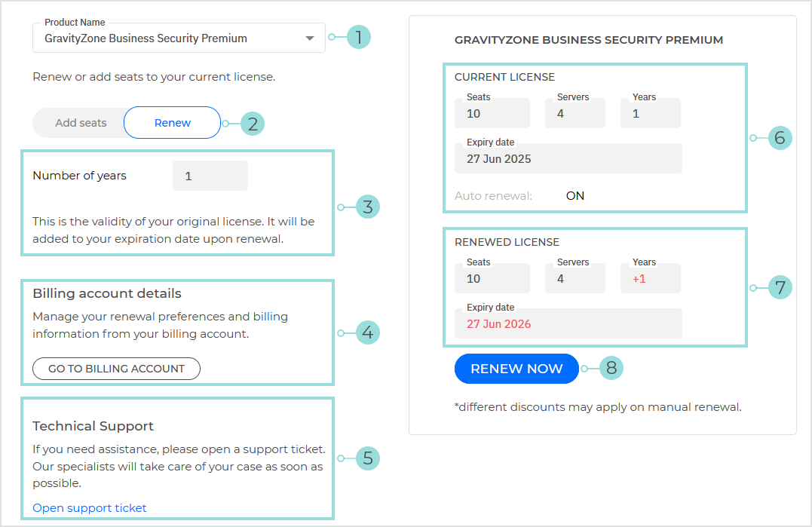
Task: Click callout marker number 3
Action: click(367, 207)
